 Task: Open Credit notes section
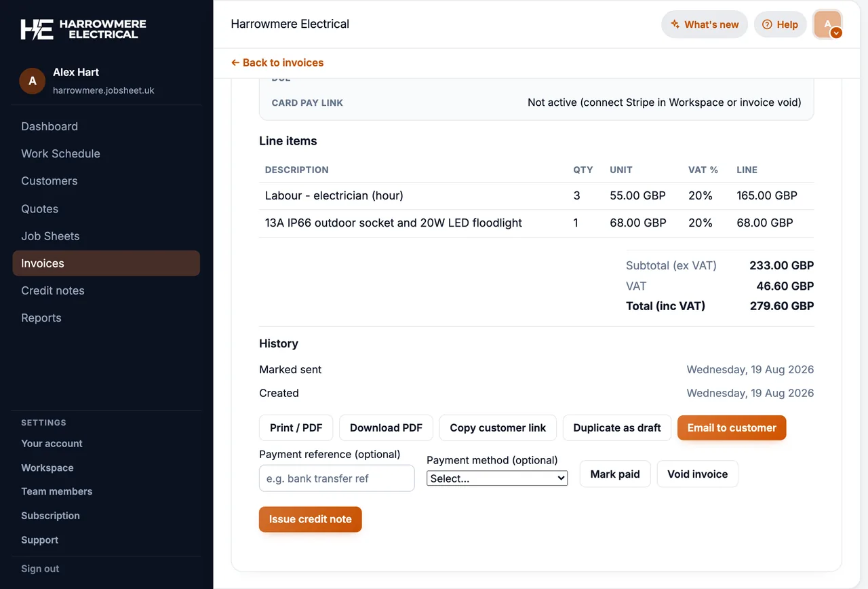click(53, 290)
